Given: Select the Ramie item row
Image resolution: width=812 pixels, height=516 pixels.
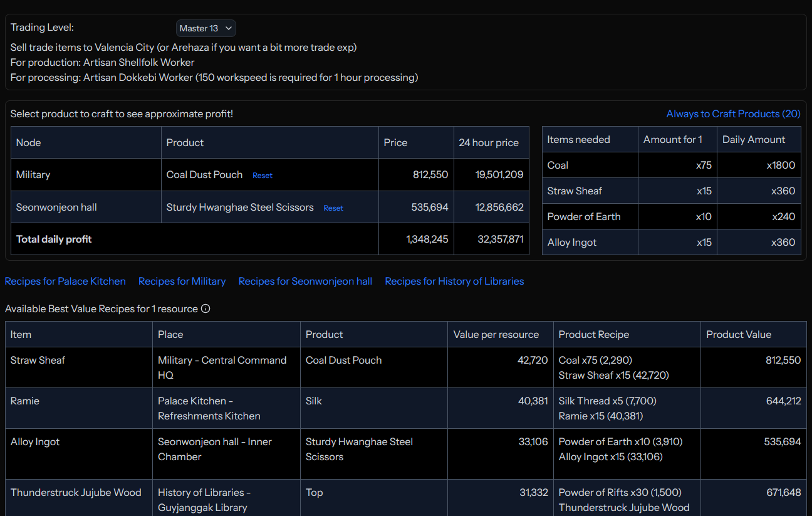Looking at the screenshot, I should point(24,401).
